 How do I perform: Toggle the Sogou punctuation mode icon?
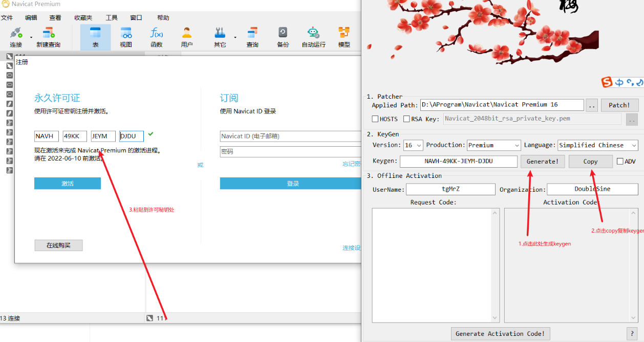coord(630,82)
